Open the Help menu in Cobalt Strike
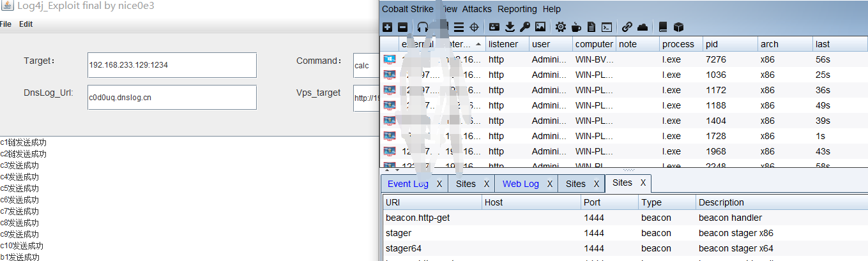This screenshot has height=261, width=868. (x=551, y=9)
